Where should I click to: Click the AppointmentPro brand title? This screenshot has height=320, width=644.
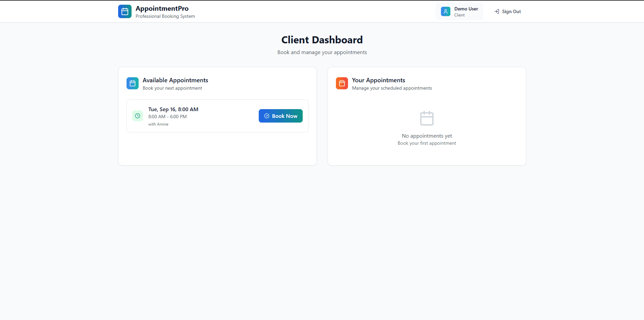point(162,8)
